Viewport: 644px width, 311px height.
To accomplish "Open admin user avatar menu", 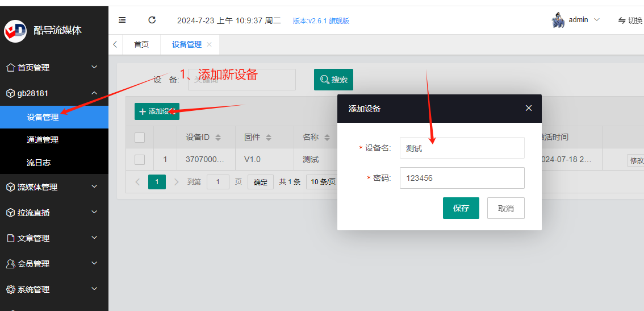I will tap(558, 20).
